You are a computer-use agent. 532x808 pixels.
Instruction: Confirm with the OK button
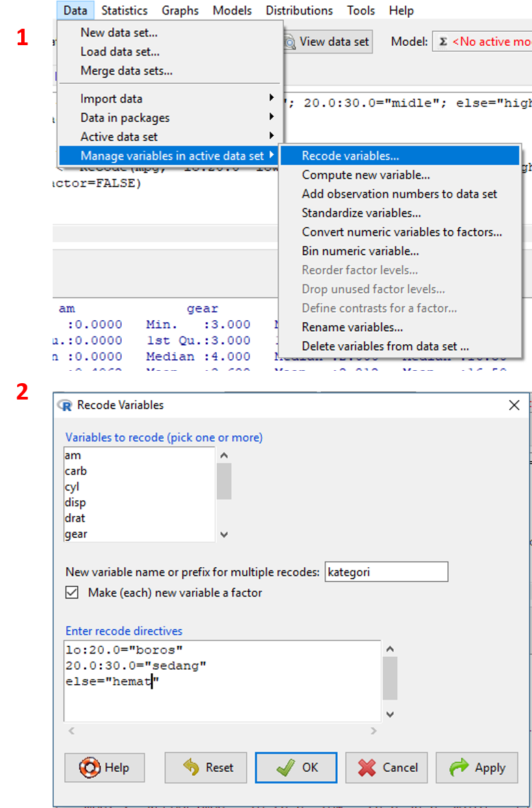pyautogui.click(x=296, y=768)
